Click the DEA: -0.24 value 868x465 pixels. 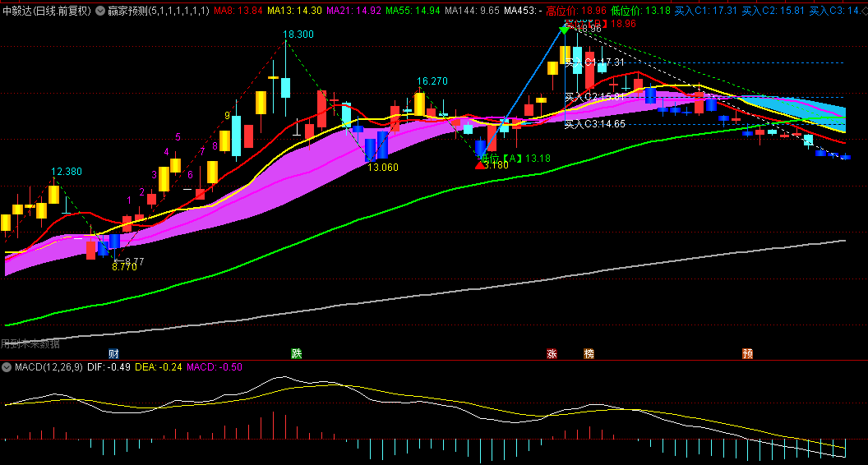pos(159,367)
